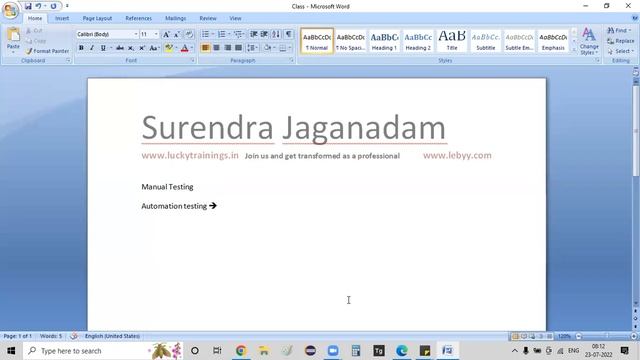Open the font name dropdown
Viewport: 640px width, 360px height.
(x=136, y=34)
